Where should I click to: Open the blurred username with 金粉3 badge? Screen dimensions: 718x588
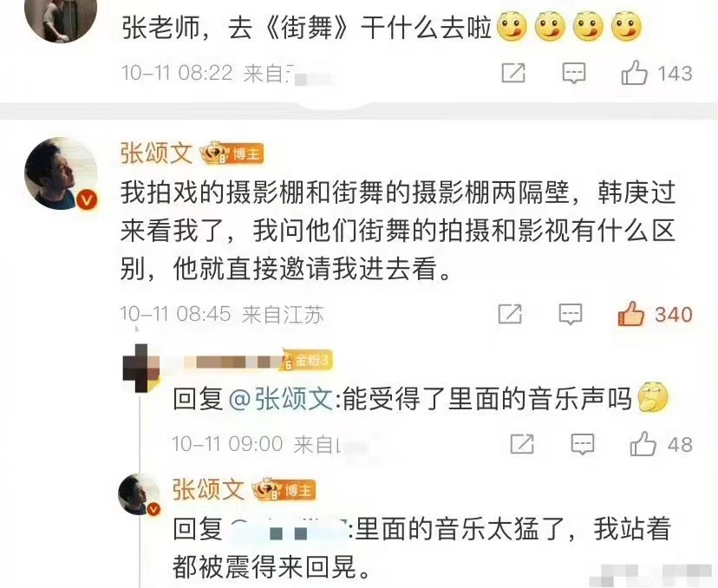tap(232, 362)
